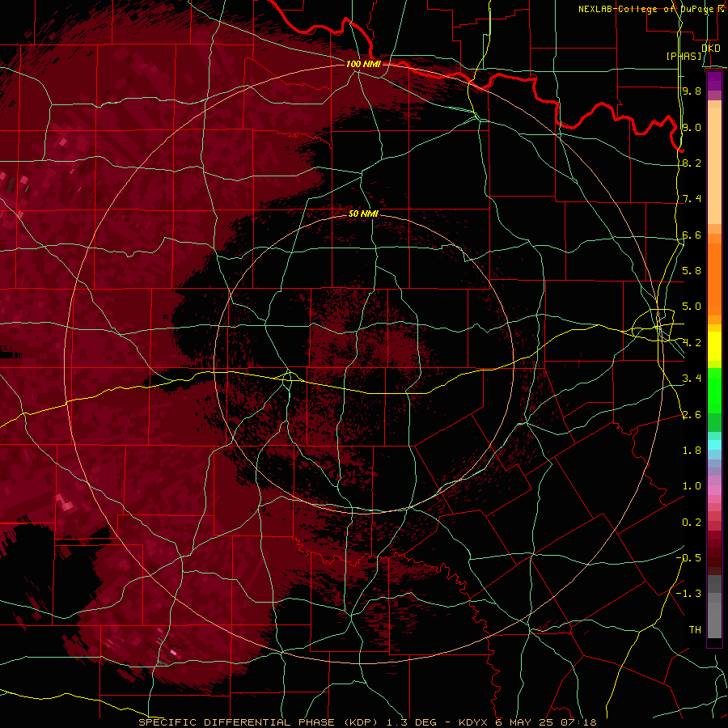Pick the bright green segment of the color bar
Image resolution: width=728 pixels, height=728 pixels.
click(714, 390)
